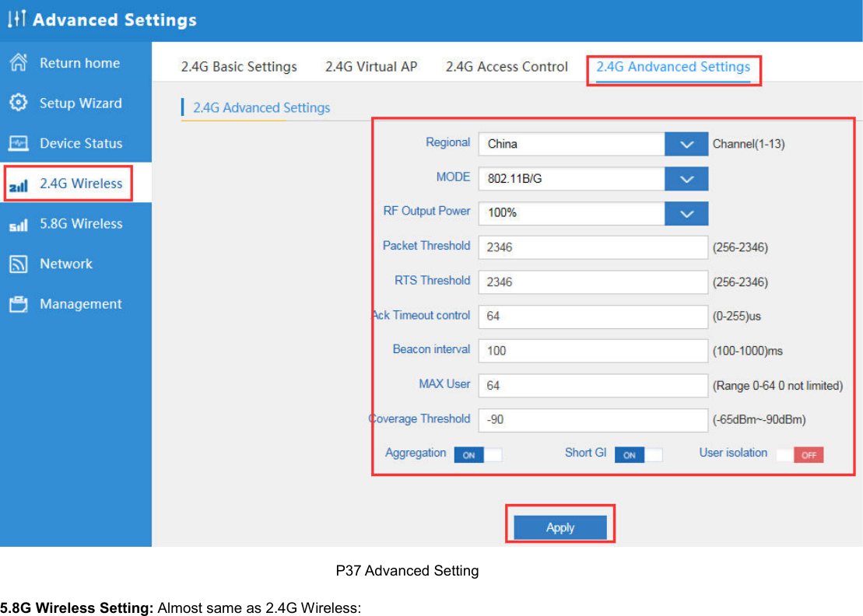
Task: Open the Regional dropdown
Action: pos(686,143)
